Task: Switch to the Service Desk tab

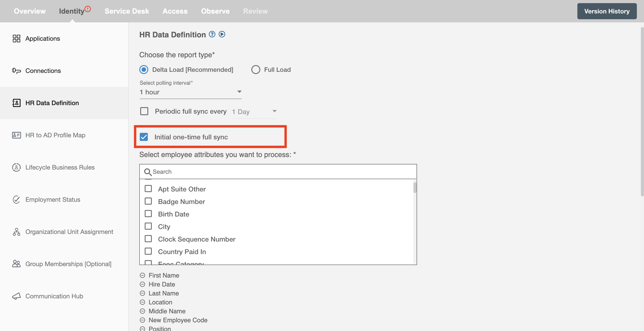Action: [127, 11]
